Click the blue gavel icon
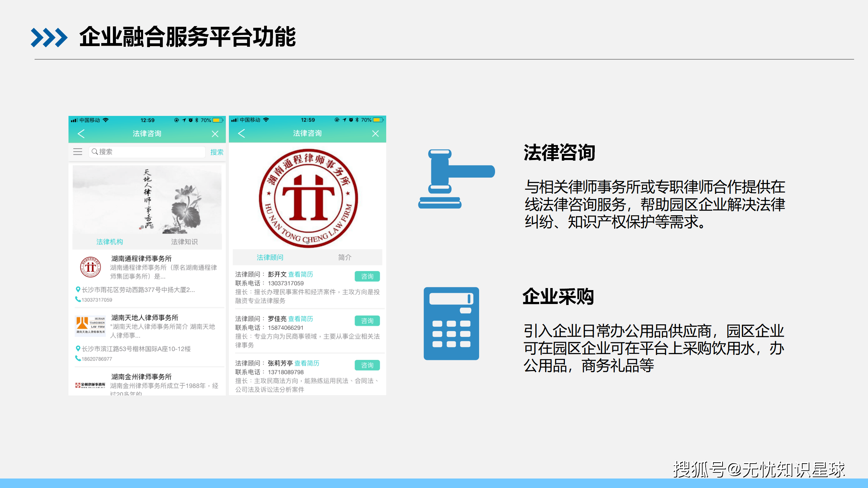The image size is (868, 488). coord(456,179)
